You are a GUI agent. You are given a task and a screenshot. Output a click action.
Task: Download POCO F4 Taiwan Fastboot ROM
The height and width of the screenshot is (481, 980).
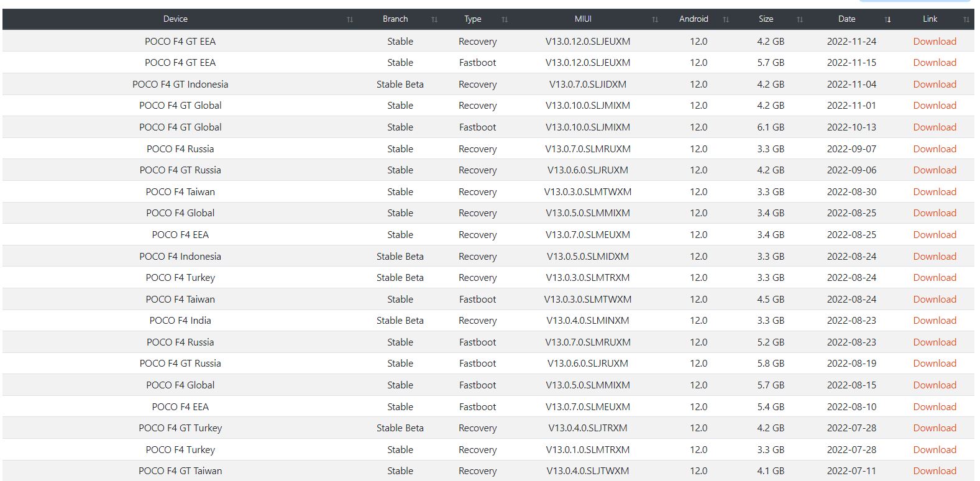tap(934, 300)
